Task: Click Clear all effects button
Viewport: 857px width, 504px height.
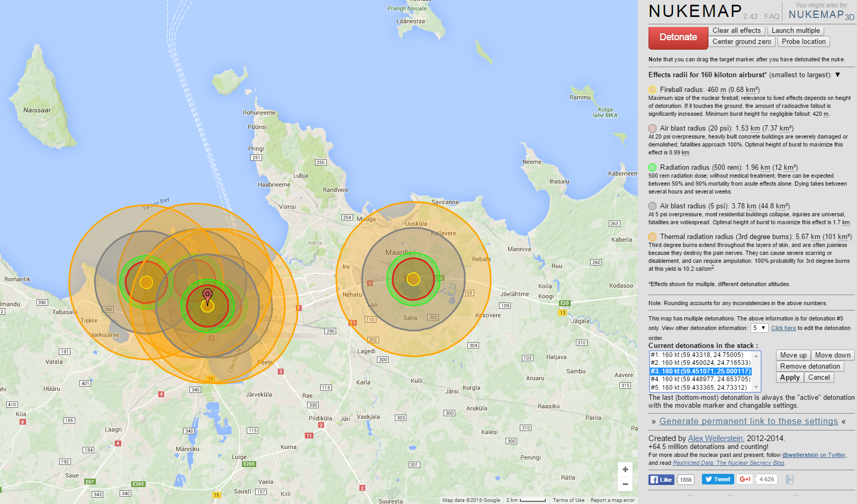Action: (736, 31)
